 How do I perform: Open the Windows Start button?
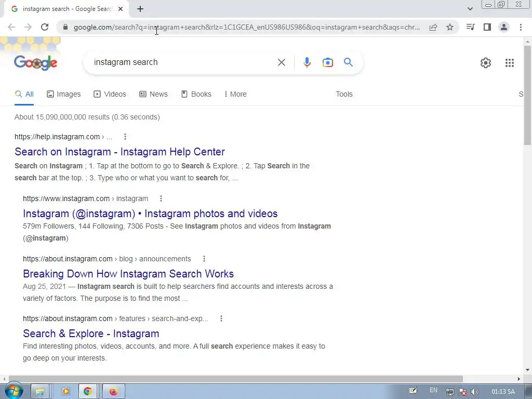point(14,391)
